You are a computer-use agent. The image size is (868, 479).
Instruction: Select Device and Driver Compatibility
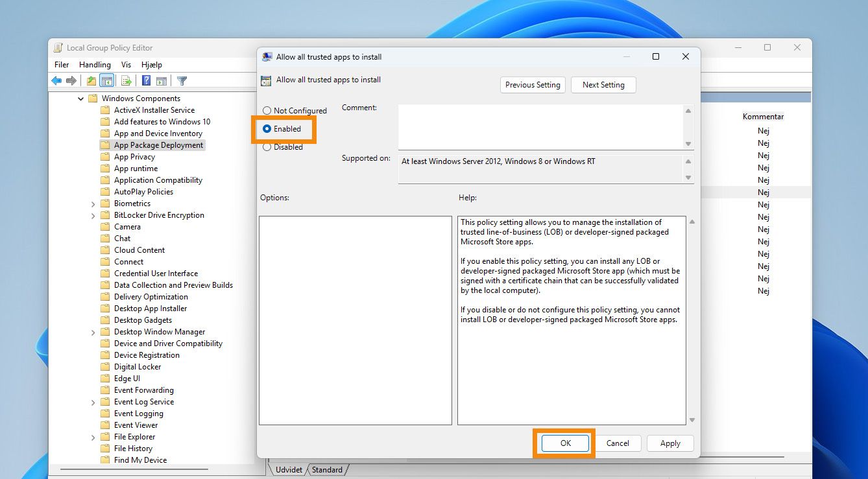click(168, 344)
